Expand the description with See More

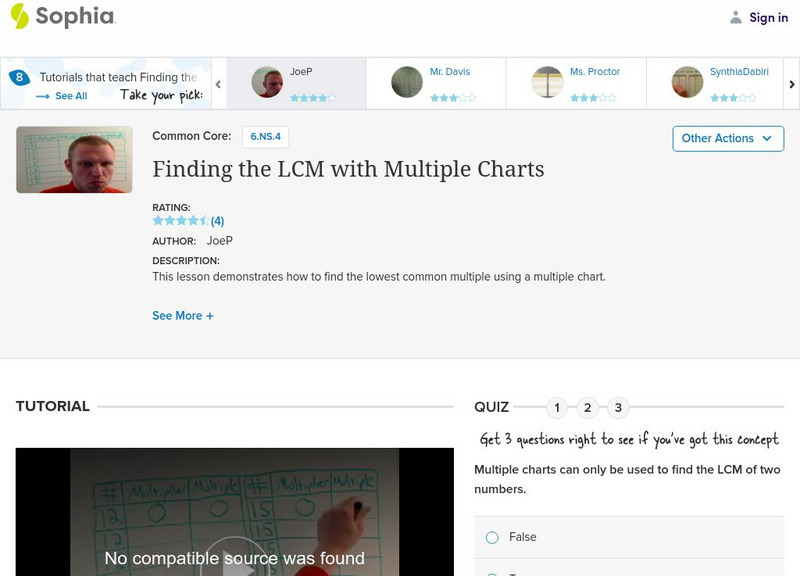[x=180, y=313]
